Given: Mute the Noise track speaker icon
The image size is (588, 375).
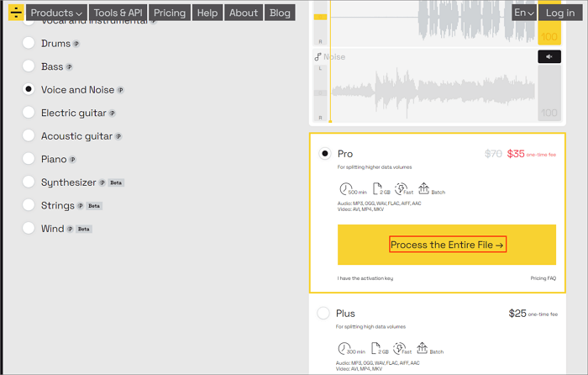Looking at the screenshot, I should 549,56.
